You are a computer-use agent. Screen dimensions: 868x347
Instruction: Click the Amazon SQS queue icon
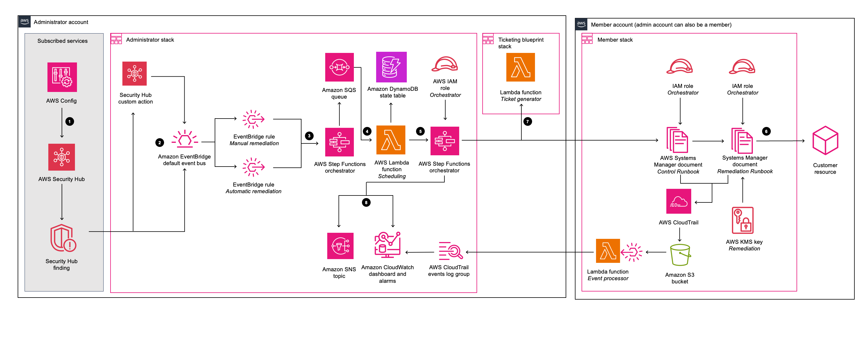(339, 67)
